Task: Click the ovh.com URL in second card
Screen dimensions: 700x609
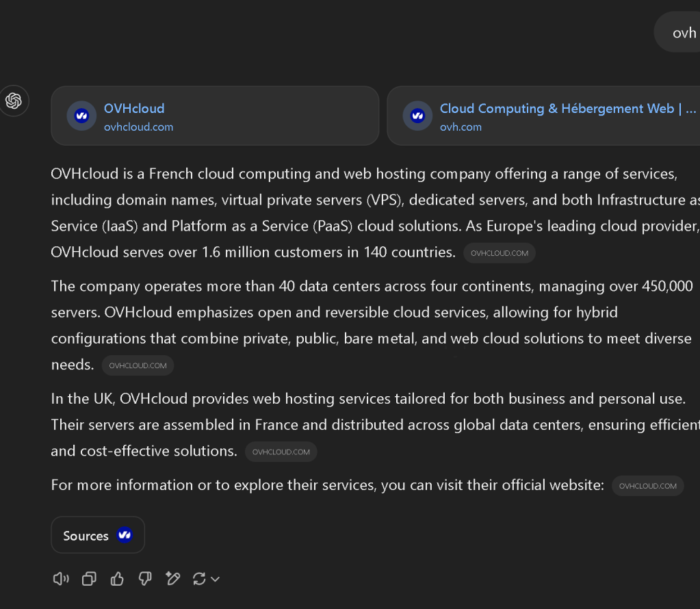Action: pyautogui.click(x=461, y=127)
